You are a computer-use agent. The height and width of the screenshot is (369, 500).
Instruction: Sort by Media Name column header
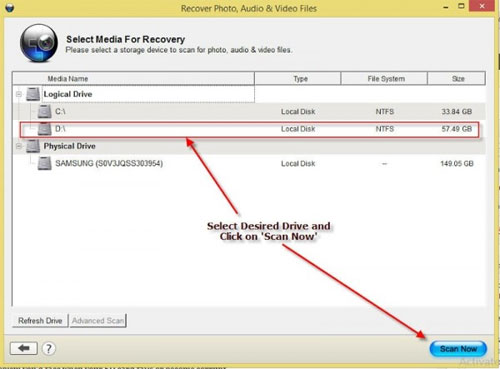133,79
